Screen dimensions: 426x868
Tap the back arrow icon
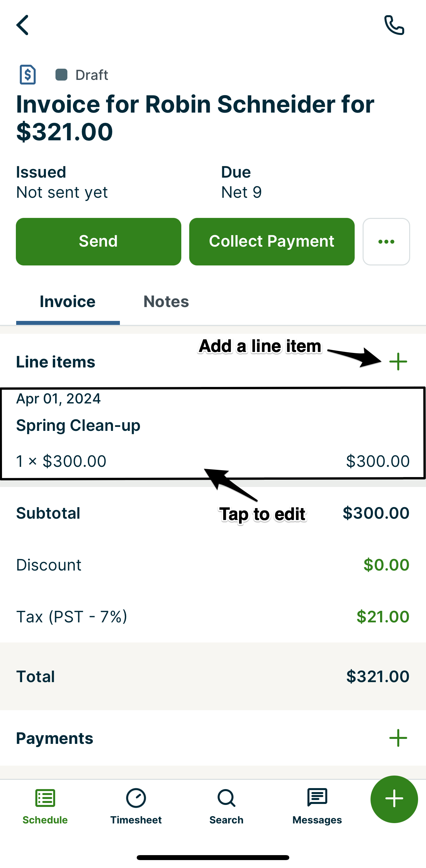click(22, 25)
